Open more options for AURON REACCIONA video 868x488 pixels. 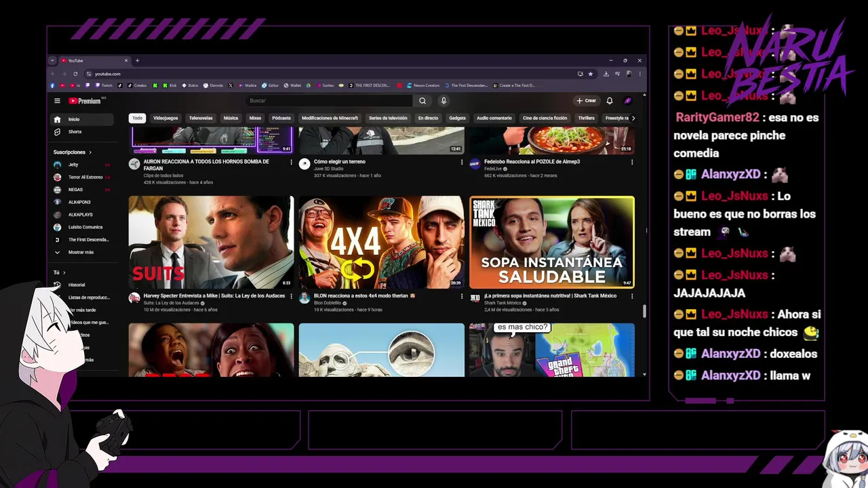[x=292, y=162]
